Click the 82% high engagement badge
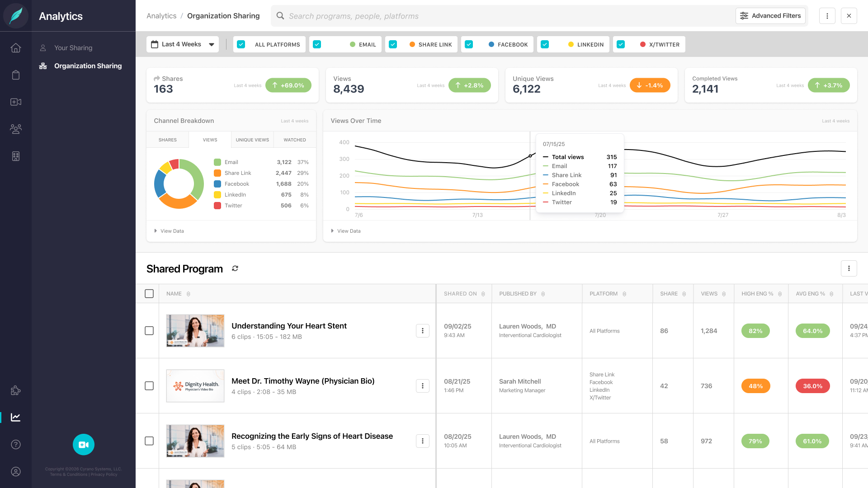Viewport: 868px width, 488px height. (x=755, y=331)
